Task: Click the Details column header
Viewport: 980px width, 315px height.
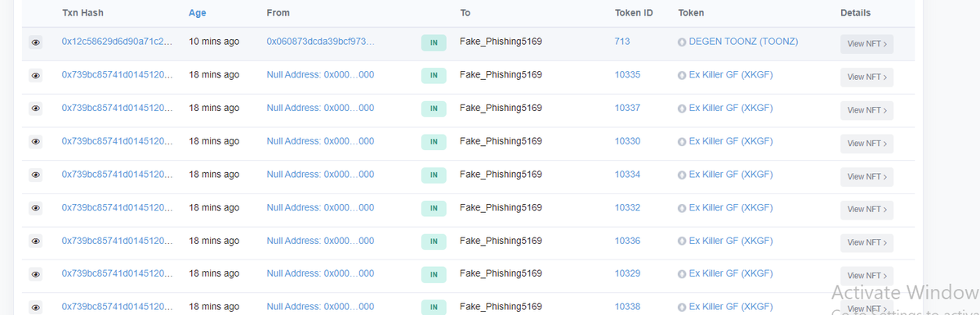Action: [x=855, y=13]
